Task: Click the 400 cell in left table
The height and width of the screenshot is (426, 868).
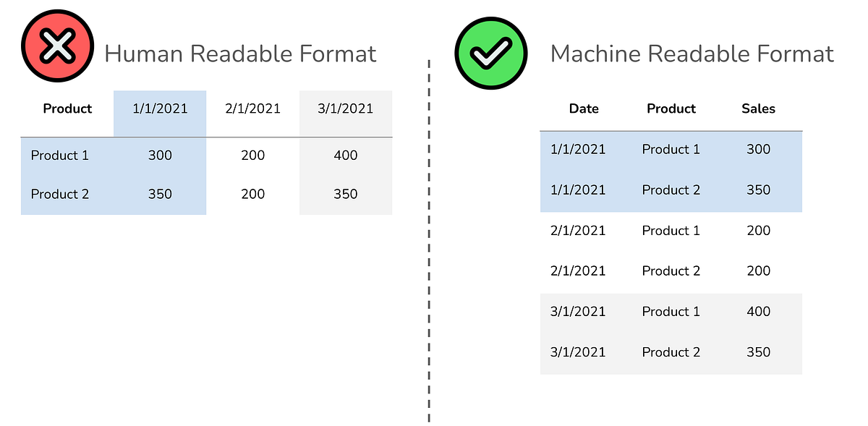Action: coord(346,156)
